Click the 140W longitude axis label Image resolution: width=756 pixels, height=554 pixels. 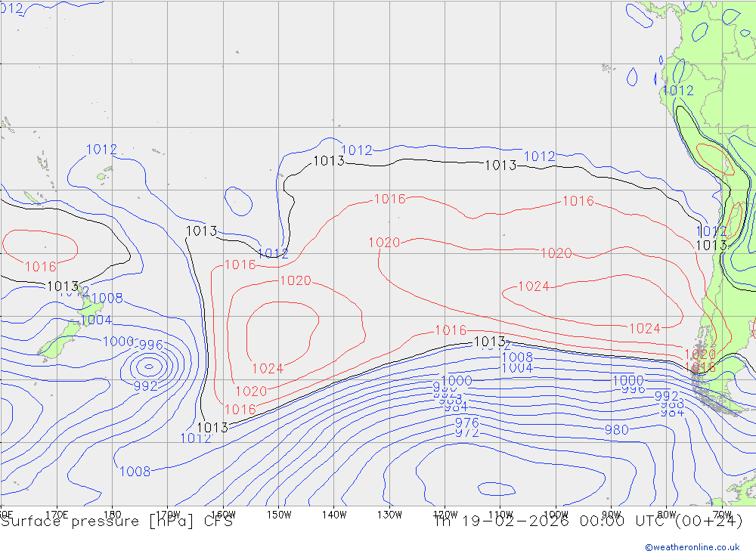(x=334, y=515)
